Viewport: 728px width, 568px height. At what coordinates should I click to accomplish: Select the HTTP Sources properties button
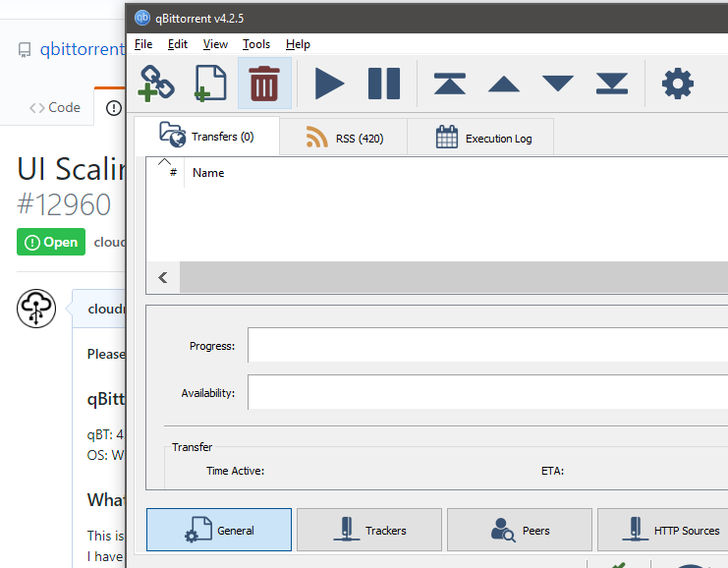(663, 530)
